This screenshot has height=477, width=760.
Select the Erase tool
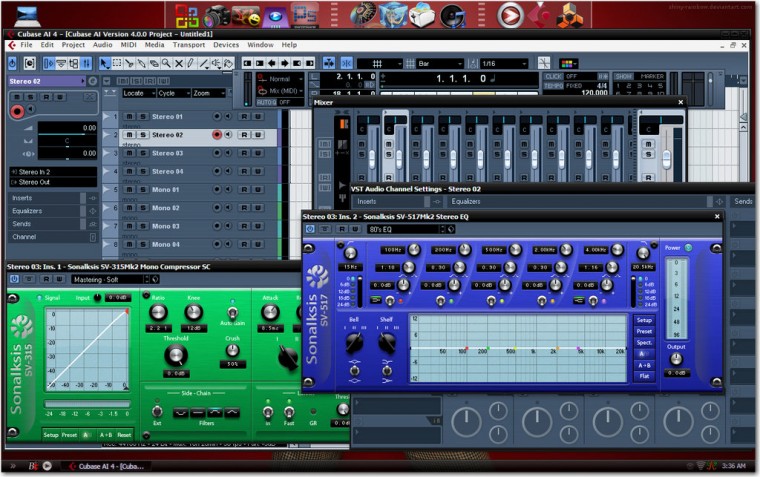pyautogui.click(x=154, y=64)
